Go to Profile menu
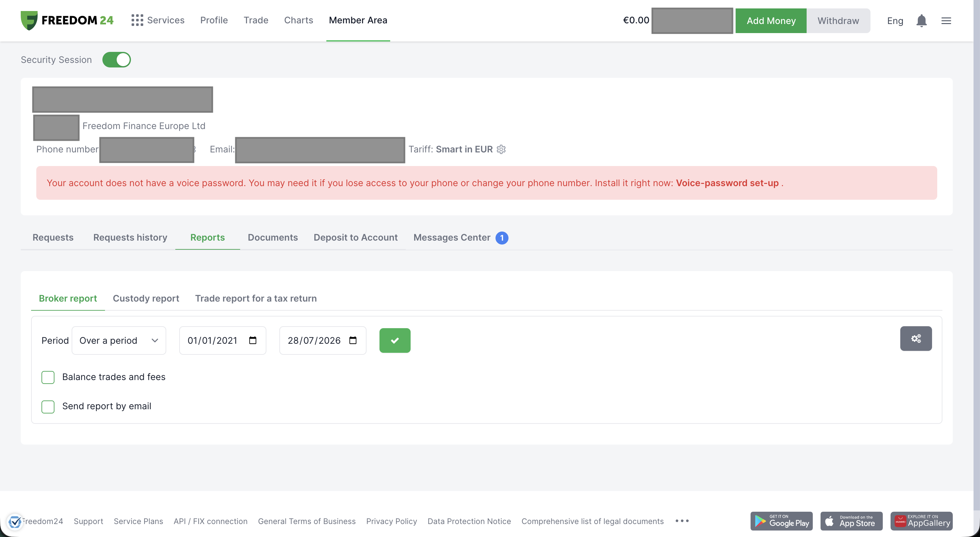This screenshot has height=537, width=980. pos(214,20)
